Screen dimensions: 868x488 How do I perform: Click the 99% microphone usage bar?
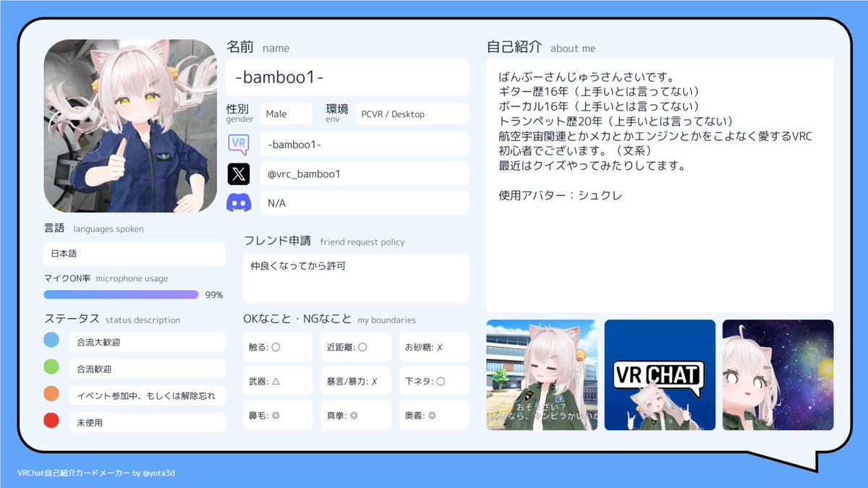click(121, 294)
